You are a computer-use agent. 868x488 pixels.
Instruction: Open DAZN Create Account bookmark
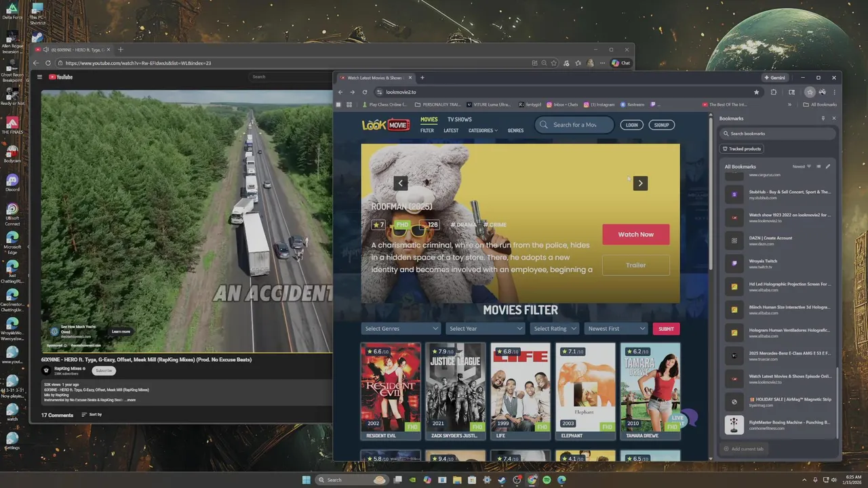pyautogui.click(x=778, y=241)
